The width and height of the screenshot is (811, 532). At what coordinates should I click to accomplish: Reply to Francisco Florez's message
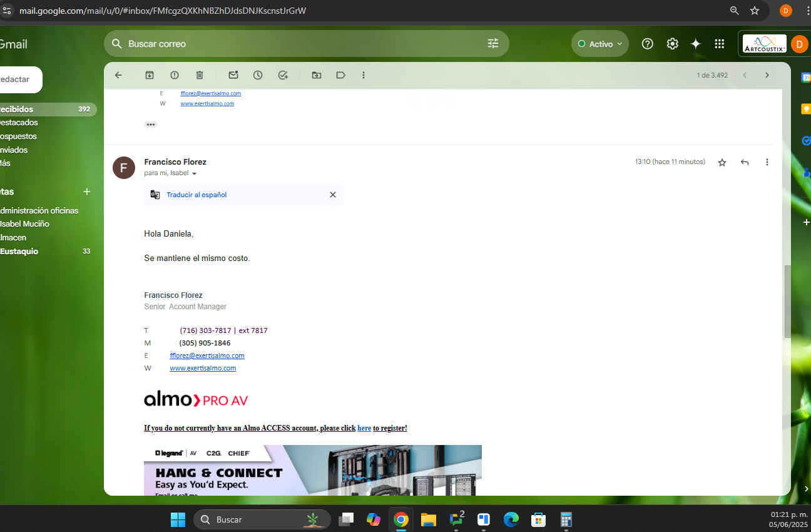[x=745, y=162]
